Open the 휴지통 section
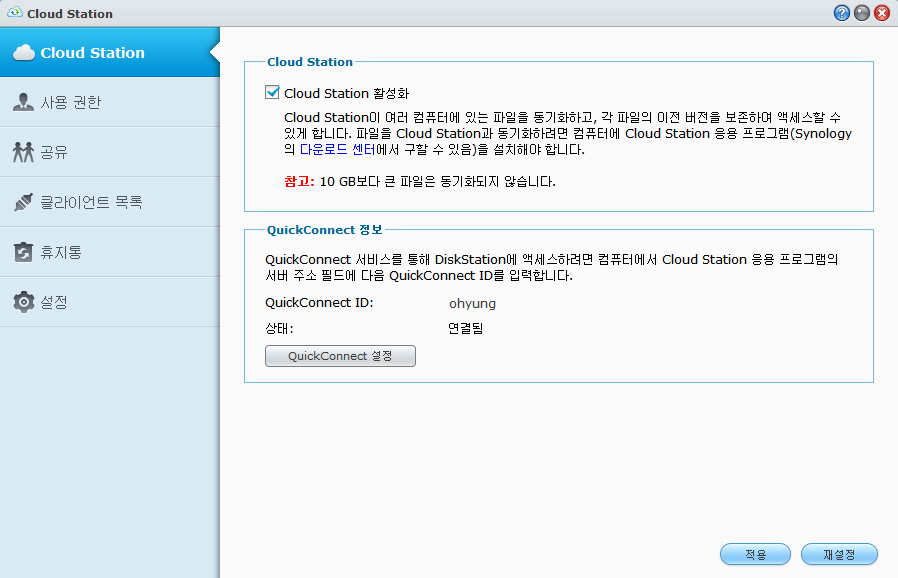 coord(110,252)
